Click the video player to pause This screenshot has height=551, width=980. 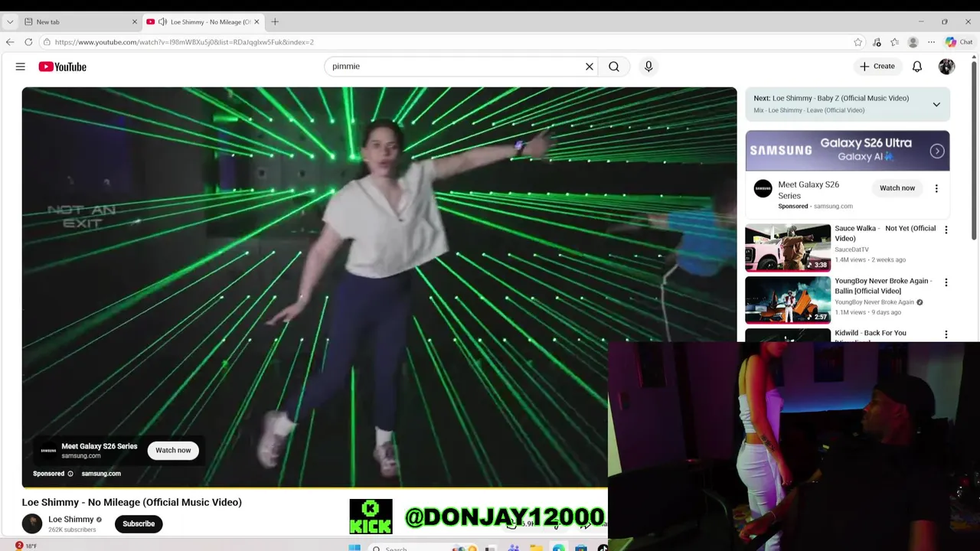click(379, 287)
